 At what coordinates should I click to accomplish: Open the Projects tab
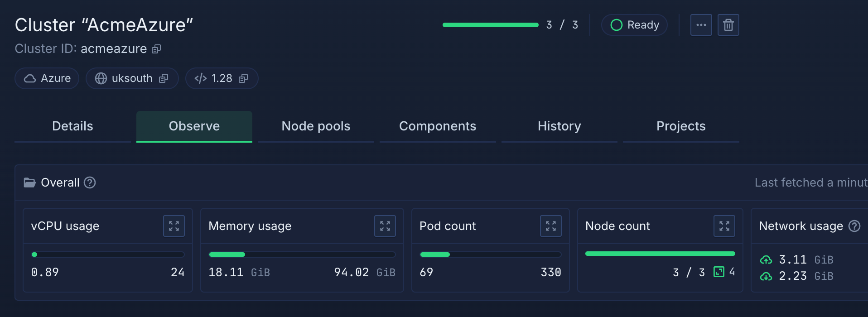point(680,126)
